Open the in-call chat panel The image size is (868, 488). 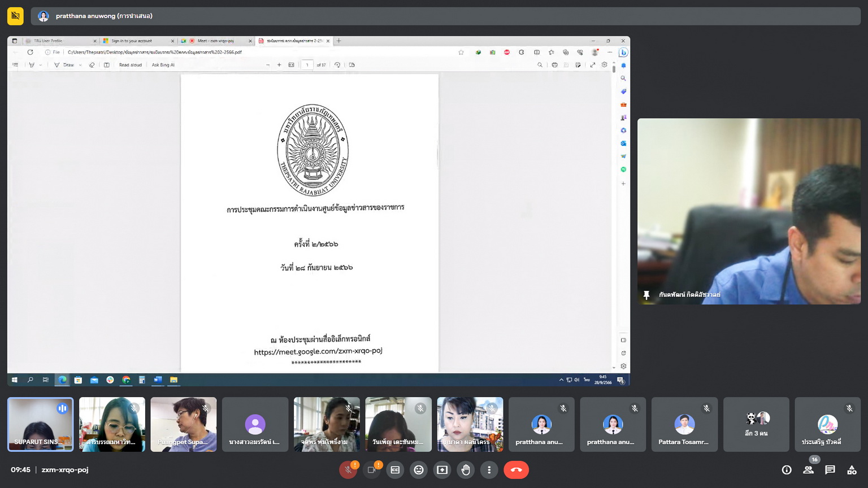[x=830, y=470]
